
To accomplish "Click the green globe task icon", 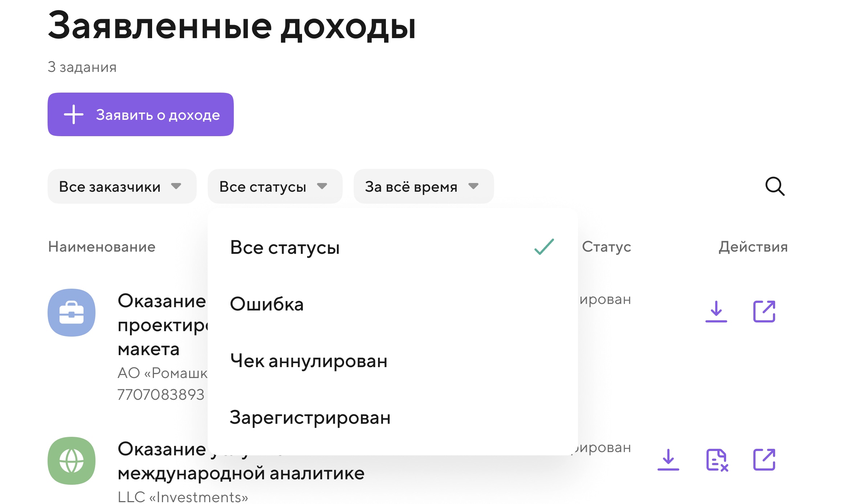I will (x=72, y=460).
